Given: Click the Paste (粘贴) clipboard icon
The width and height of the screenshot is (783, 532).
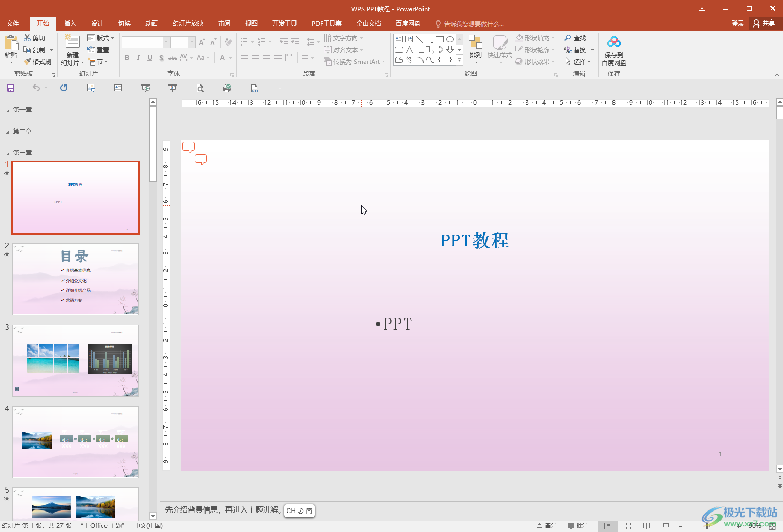Looking at the screenshot, I should pyautogui.click(x=11, y=44).
